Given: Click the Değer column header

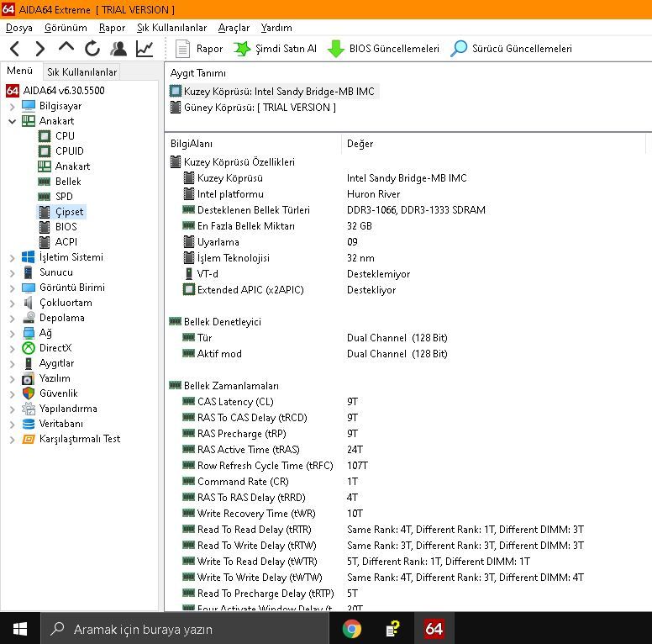Looking at the screenshot, I should [493, 144].
